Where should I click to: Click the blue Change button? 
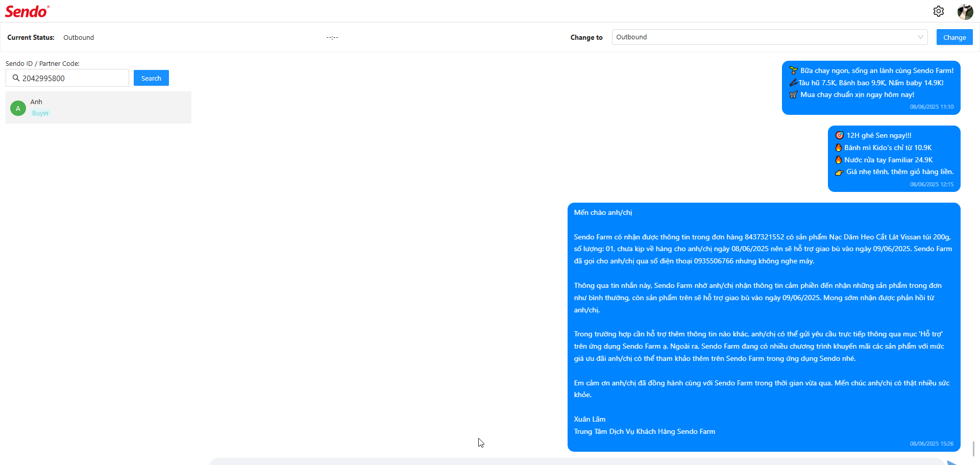click(954, 37)
